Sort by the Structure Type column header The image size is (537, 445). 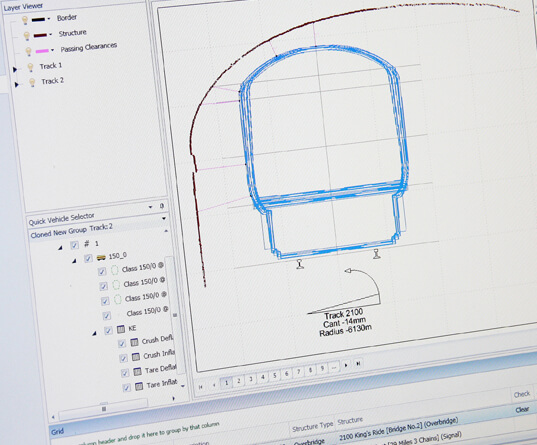pos(312,427)
